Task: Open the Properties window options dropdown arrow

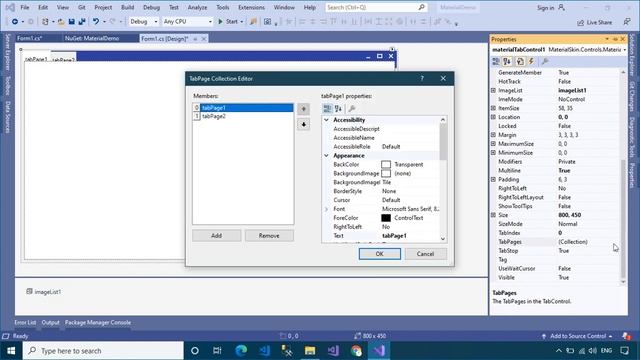Action: pos(607,39)
